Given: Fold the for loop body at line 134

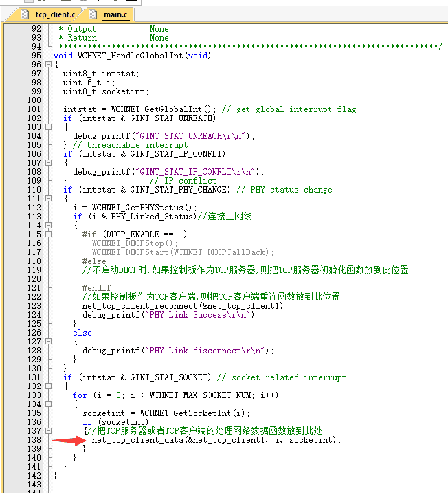Looking at the screenshot, I should [x=48, y=404].
